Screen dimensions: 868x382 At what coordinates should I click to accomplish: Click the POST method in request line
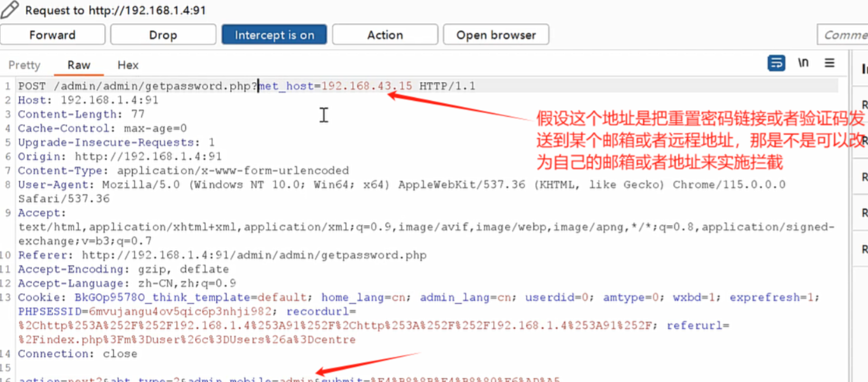32,86
